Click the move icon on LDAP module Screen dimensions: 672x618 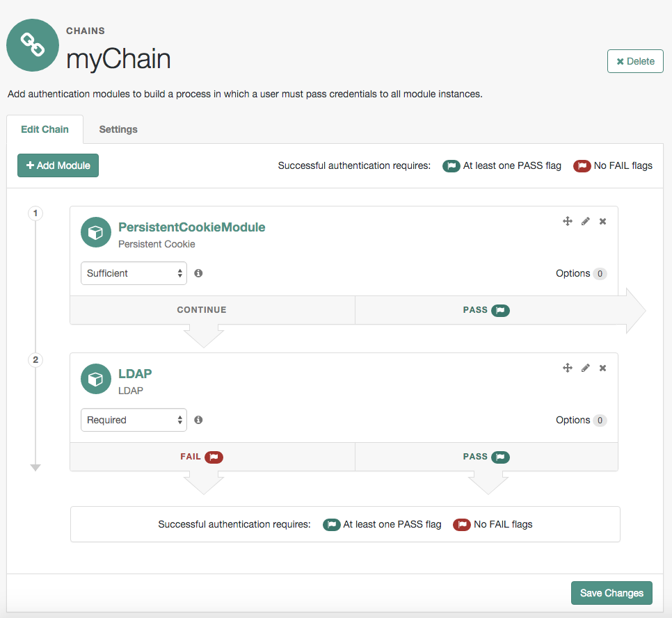(x=567, y=368)
